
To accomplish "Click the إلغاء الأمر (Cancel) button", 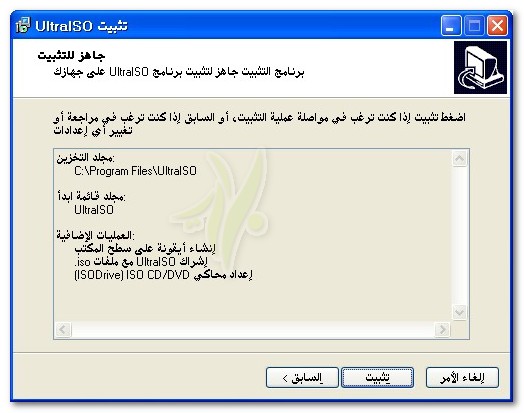I will (462, 378).
